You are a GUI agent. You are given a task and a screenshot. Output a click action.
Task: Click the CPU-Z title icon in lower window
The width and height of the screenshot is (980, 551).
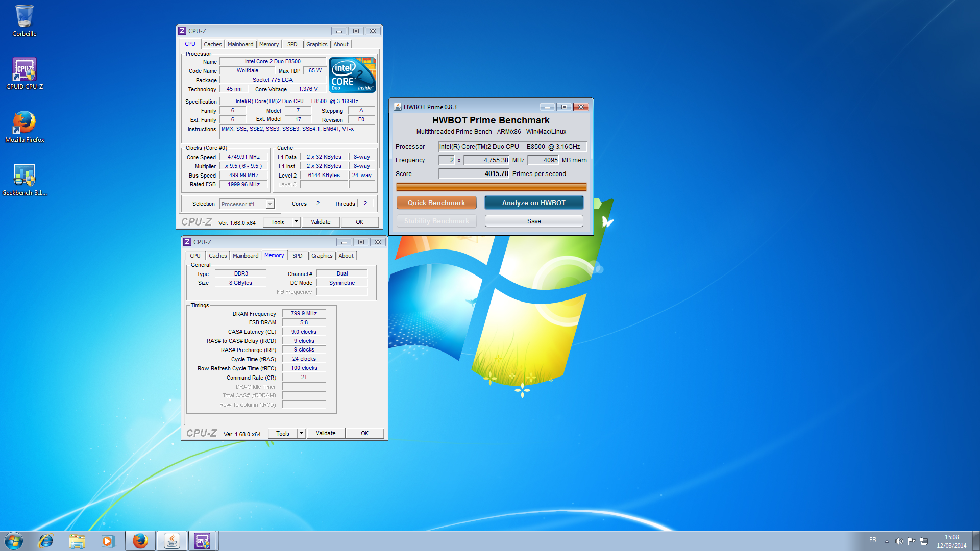tap(187, 242)
